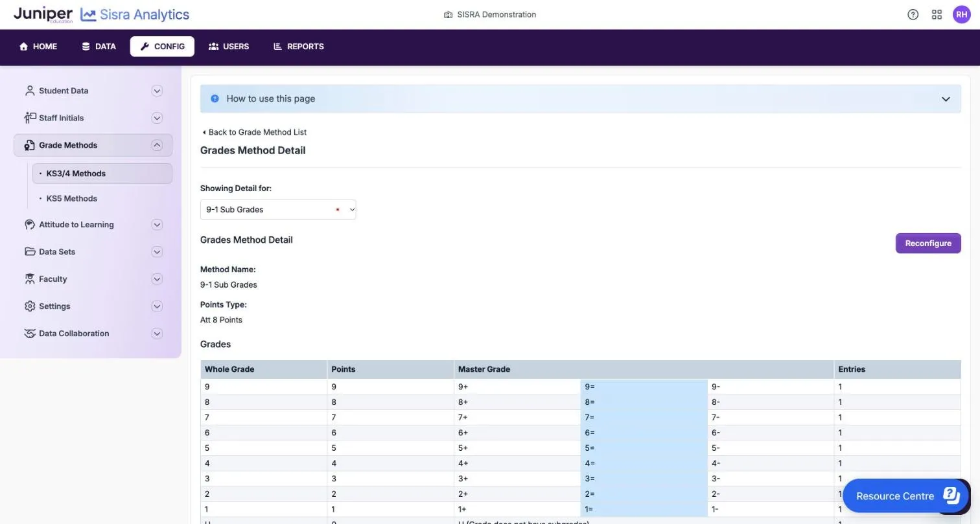Open the help question mark icon
Viewport: 980px width, 524px height.
pyautogui.click(x=913, y=14)
